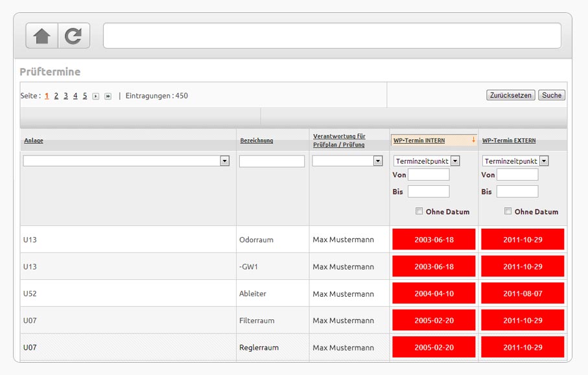The height and width of the screenshot is (375, 588).
Task: Jump to last page arrow icon
Action: [108, 97]
